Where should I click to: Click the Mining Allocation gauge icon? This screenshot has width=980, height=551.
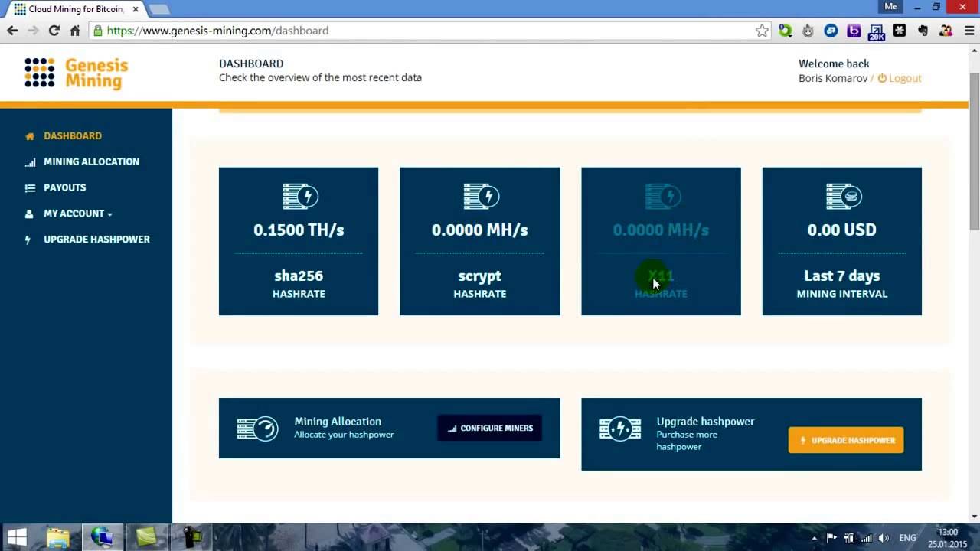pos(257,429)
